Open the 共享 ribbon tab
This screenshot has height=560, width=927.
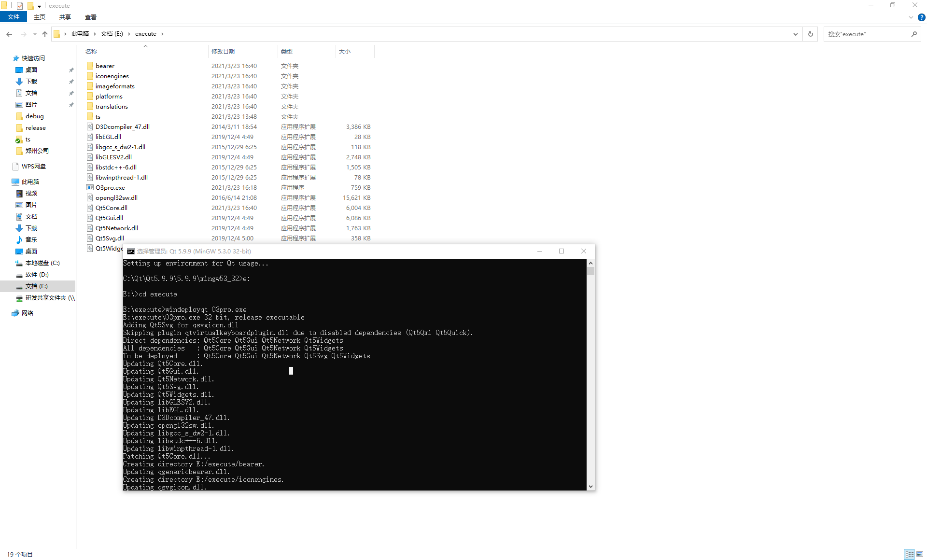[64, 17]
